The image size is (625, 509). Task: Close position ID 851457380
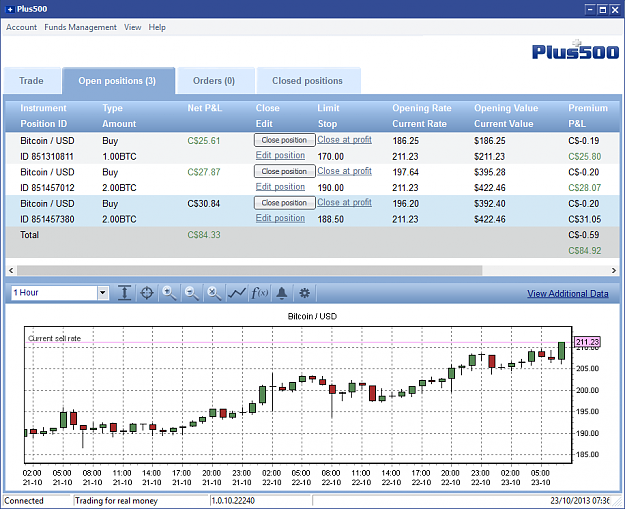click(x=285, y=203)
